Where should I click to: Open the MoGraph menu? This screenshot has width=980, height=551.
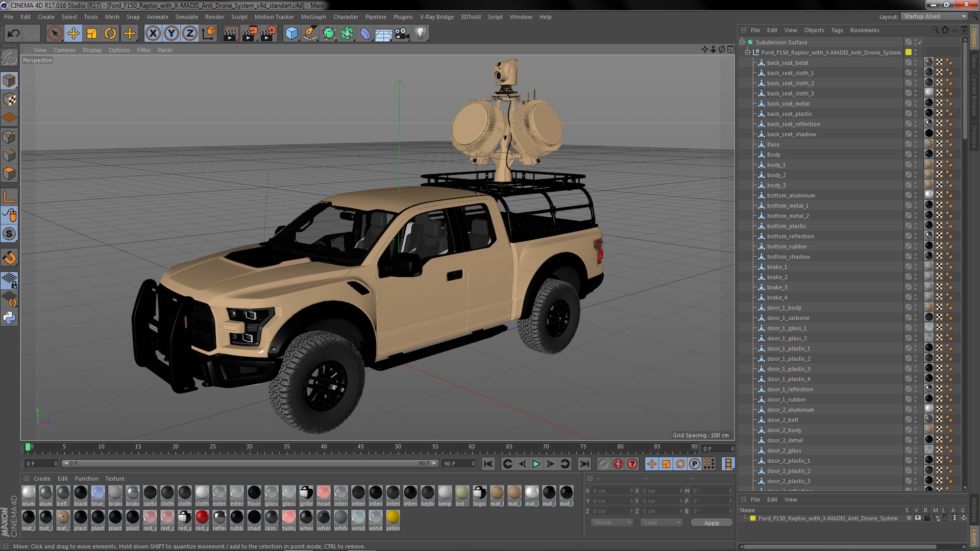tap(313, 17)
